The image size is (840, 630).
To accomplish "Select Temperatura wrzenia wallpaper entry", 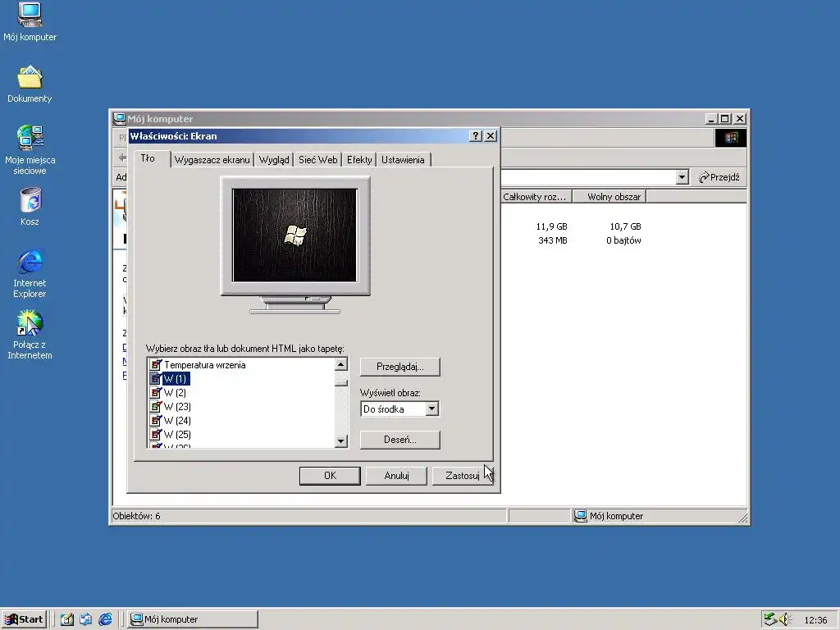I will tap(204, 365).
